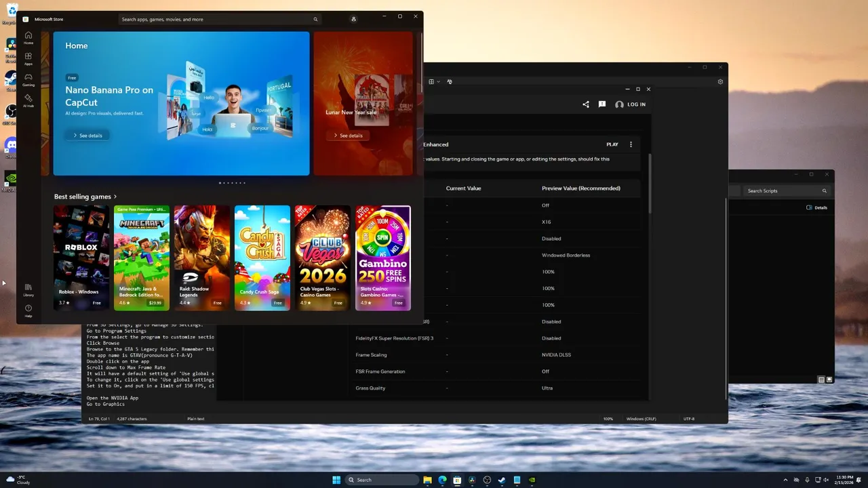The width and height of the screenshot is (868, 488).
Task: Click the share icon in NVIDIA app
Action: (586, 104)
